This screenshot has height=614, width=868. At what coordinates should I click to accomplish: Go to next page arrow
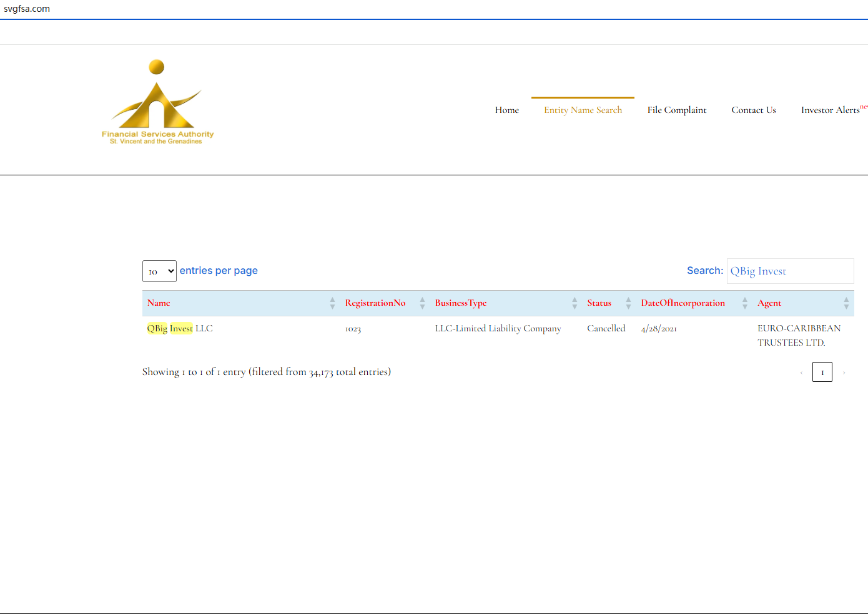pyautogui.click(x=844, y=373)
